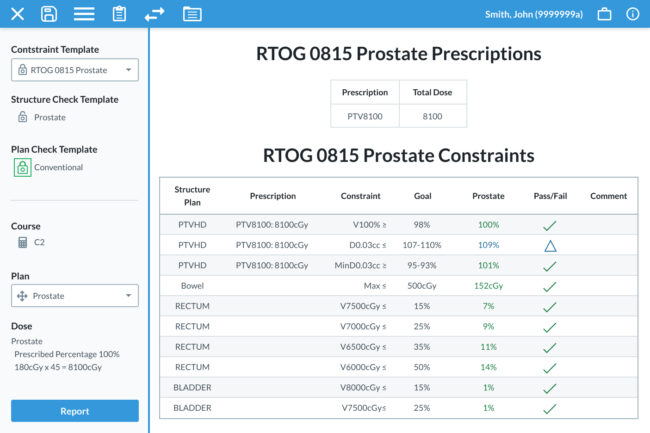650x433 pixels.
Task: Click the Bowel structure row
Action: 192,286
